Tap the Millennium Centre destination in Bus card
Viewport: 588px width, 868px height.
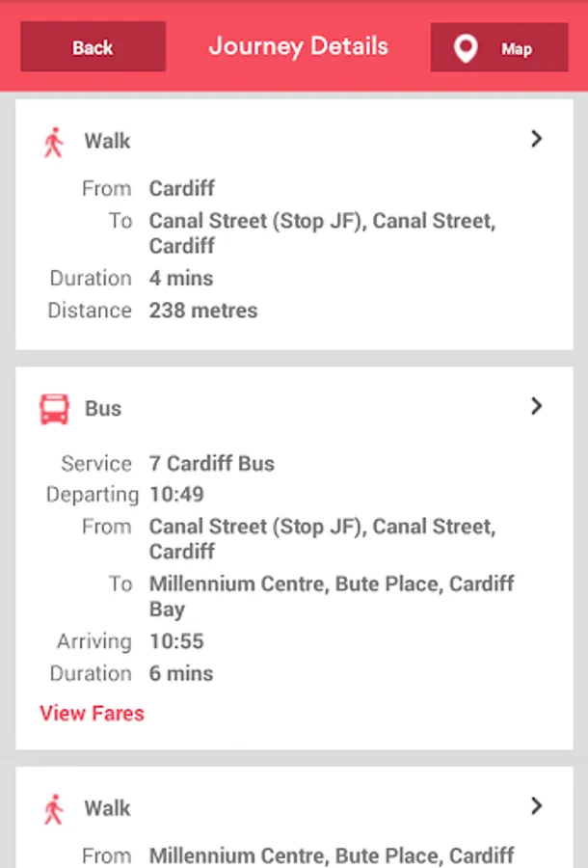pyautogui.click(x=331, y=596)
